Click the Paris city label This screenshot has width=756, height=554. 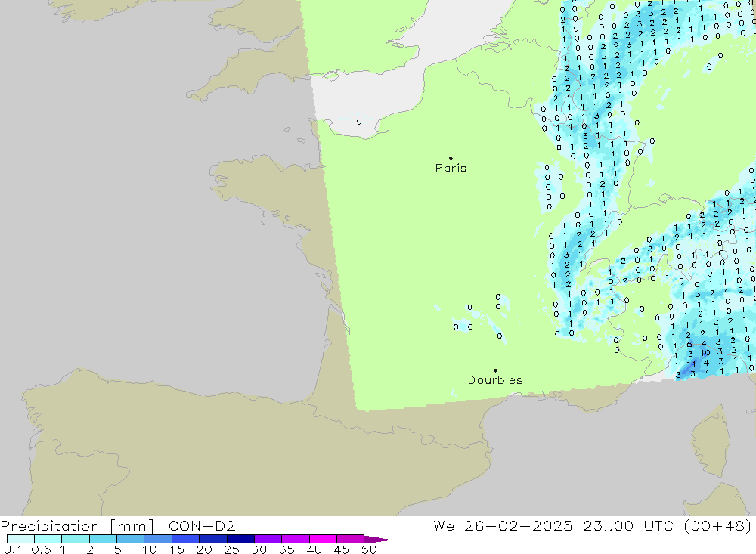click(451, 168)
